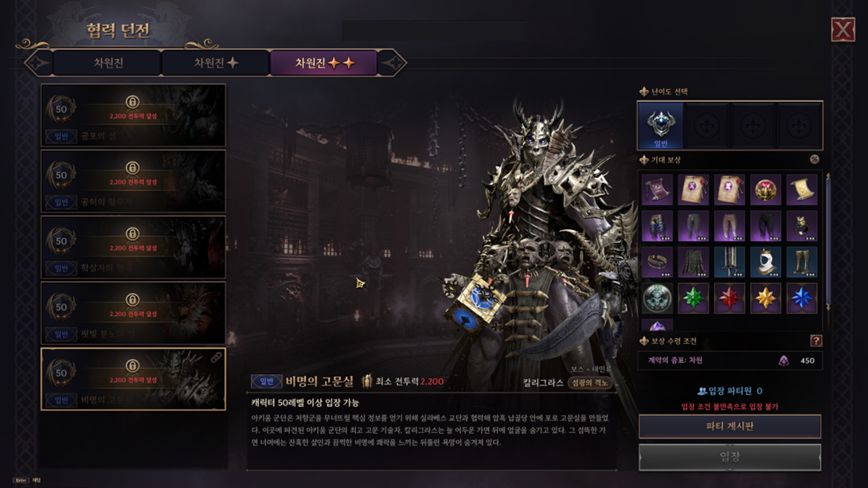This screenshot has width=868, height=488.
Task: Click the blue star gem reward icon
Action: (802, 298)
